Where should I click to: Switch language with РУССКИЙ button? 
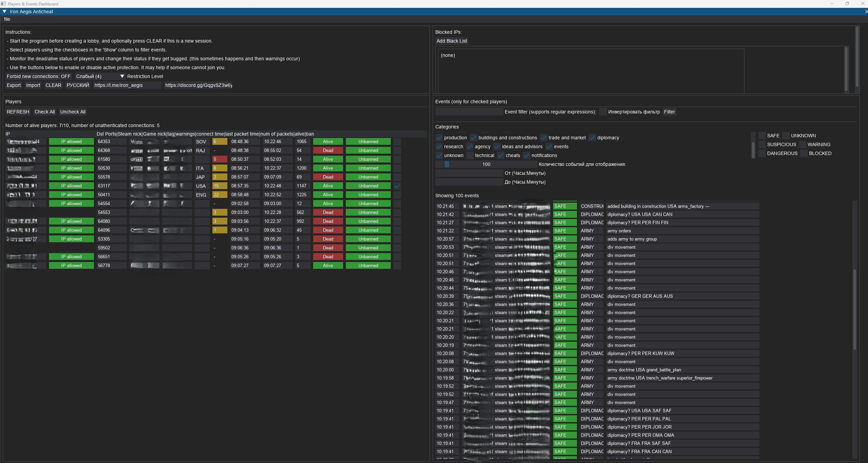(x=78, y=85)
